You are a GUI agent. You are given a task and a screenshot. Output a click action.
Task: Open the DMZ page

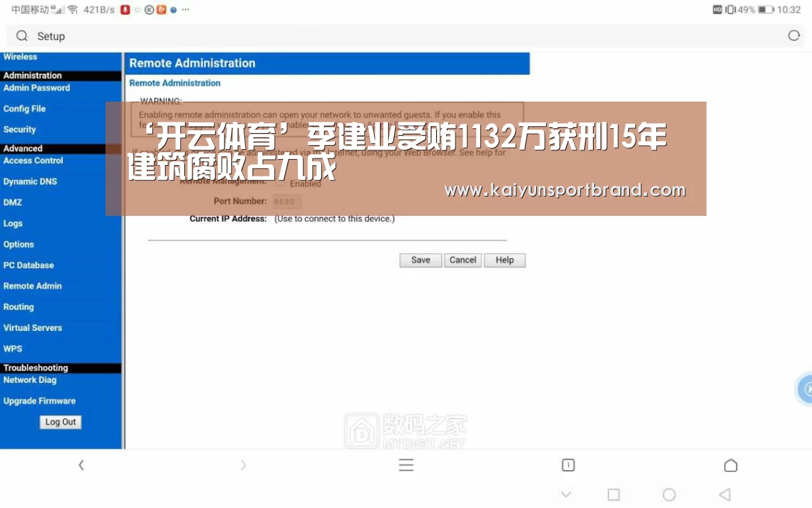tap(13, 203)
